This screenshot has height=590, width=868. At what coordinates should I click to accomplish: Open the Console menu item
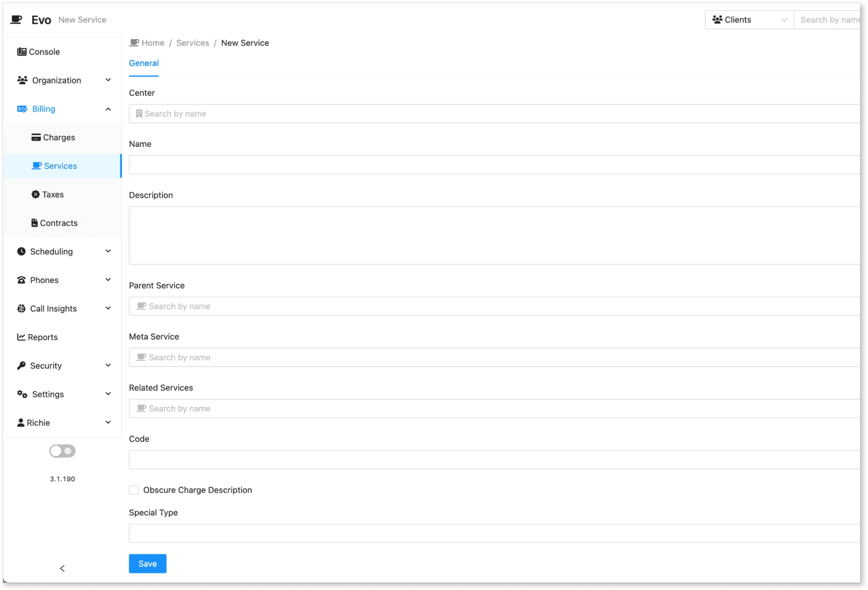tap(62, 52)
